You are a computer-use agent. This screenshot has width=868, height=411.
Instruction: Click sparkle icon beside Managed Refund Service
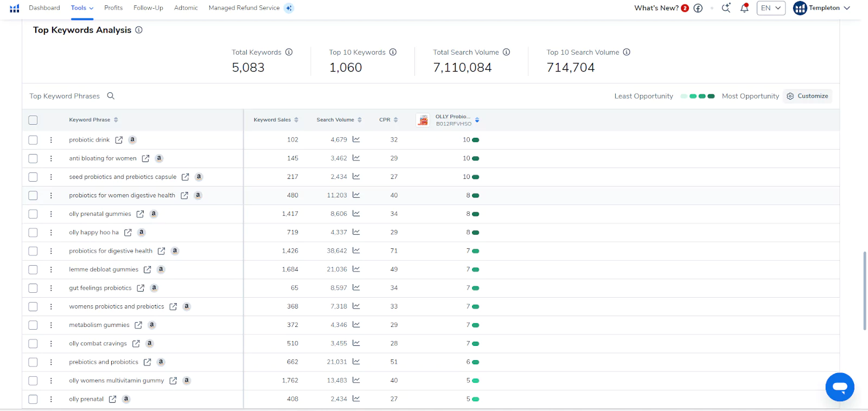pyautogui.click(x=289, y=8)
